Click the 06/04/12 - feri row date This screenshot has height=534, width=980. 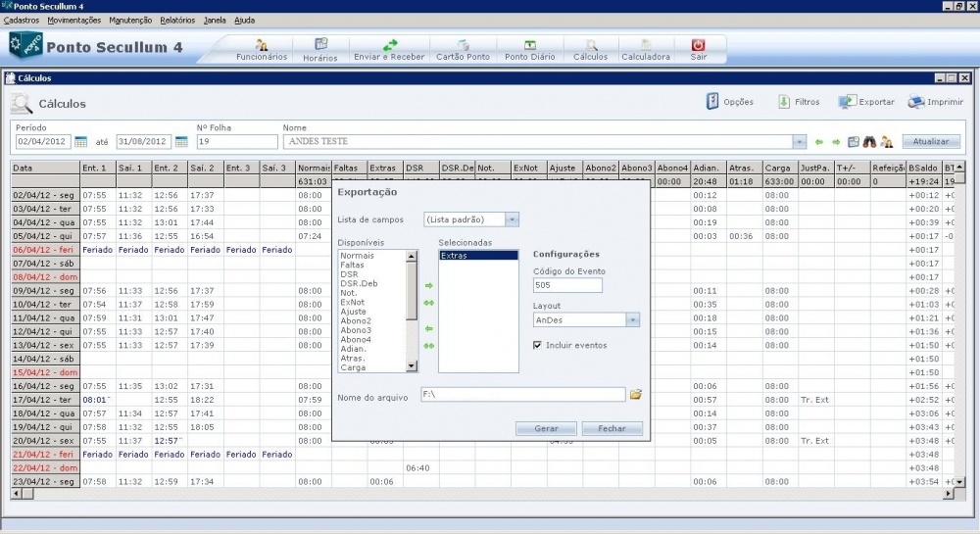45,250
